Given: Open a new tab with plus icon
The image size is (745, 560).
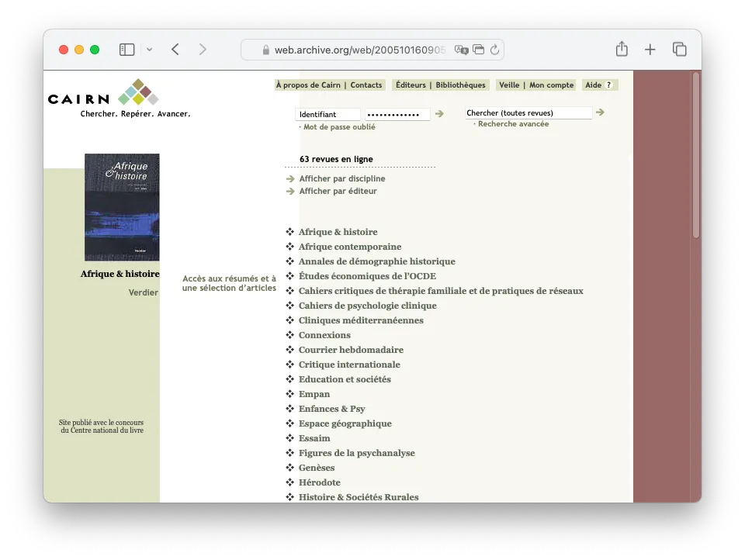Looking at the screenshot, I should (x=650, y=50).
